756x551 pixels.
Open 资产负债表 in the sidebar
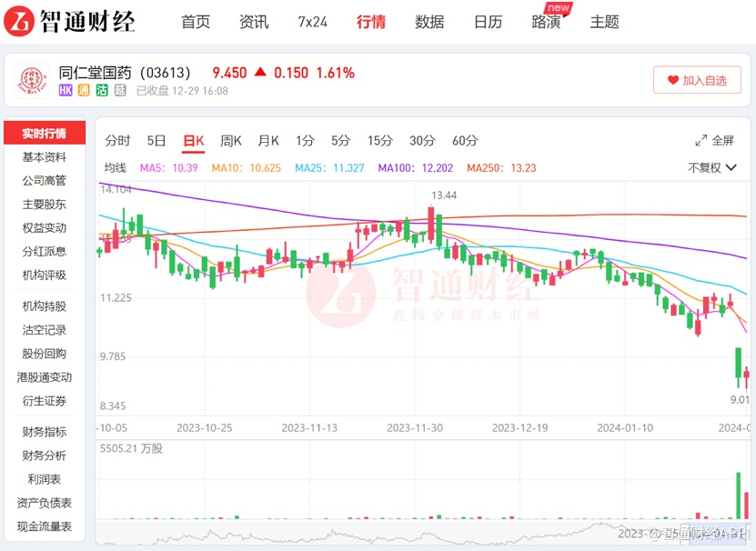[45, 503]
